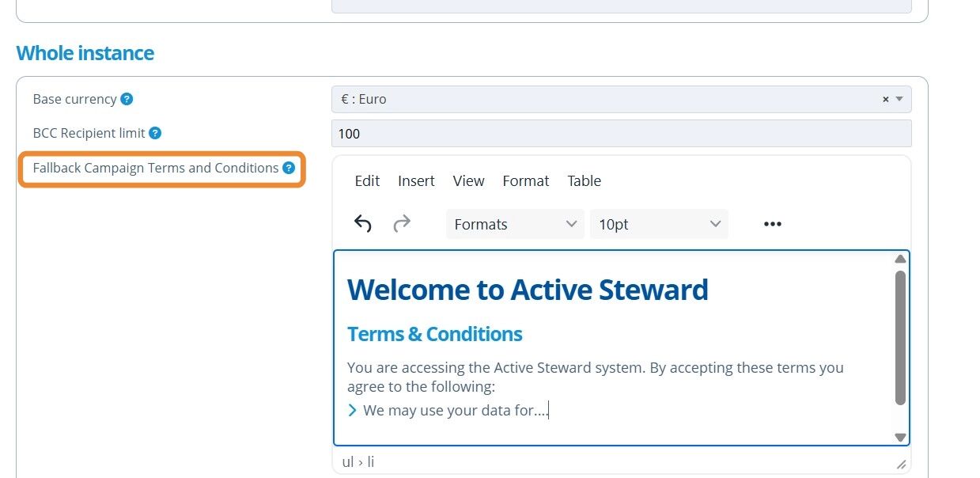
Task: Clear the Euro base currency selection
Action: 885,100
